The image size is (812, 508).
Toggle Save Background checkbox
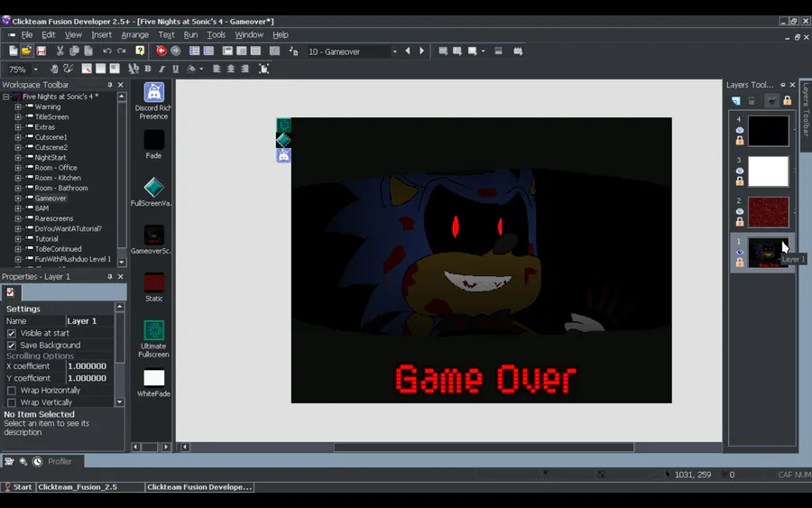pyautogui.click(x=12, y=345)
